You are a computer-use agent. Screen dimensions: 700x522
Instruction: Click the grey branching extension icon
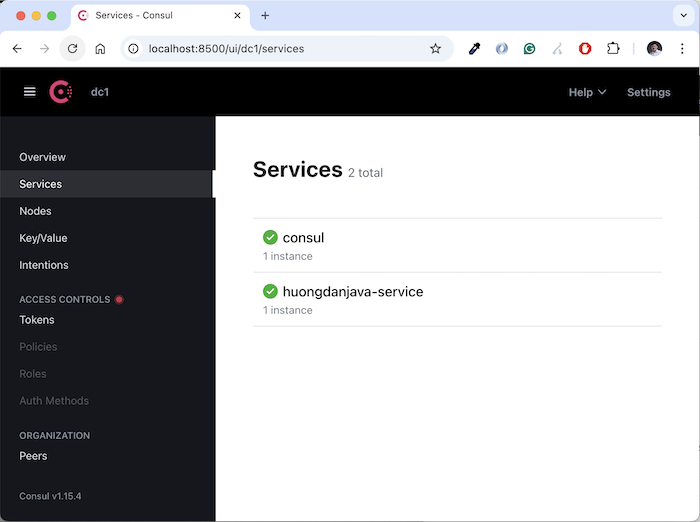pyautogui.click(x=557, y=49)
